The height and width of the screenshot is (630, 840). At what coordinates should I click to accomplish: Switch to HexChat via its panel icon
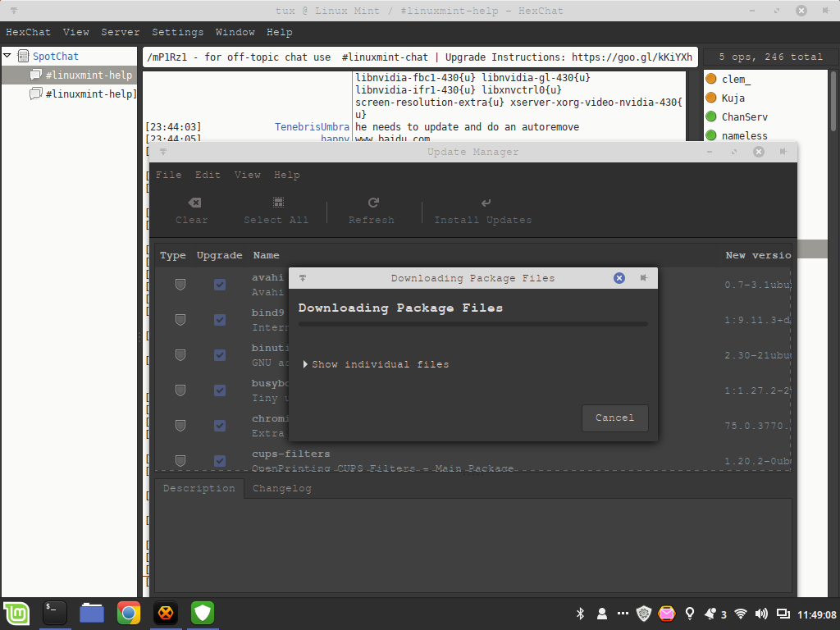pyautogui.click(x=166, y=613)
